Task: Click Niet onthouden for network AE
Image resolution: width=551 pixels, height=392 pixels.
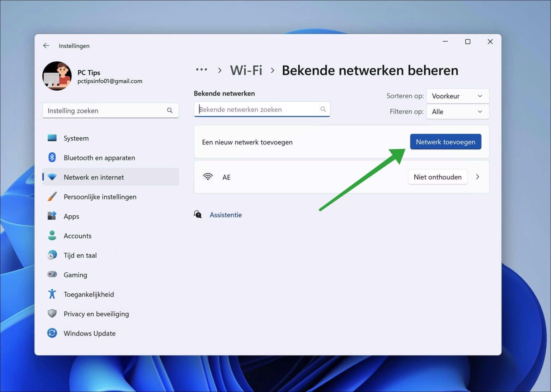Action: point(437,177)
